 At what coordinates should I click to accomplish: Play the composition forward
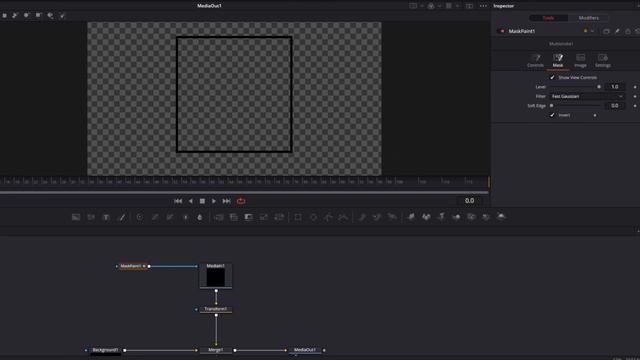[213, 201]
